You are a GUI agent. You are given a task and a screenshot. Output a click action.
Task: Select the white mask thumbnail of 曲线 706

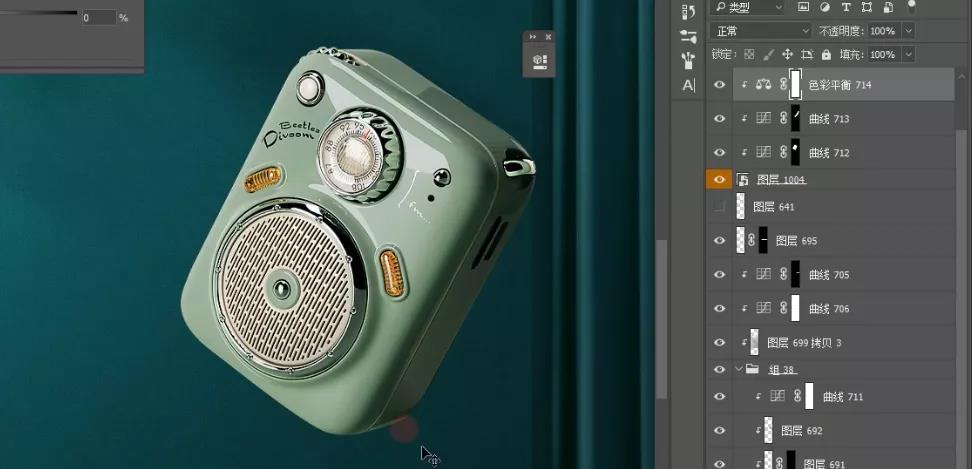tap(795, 308)
